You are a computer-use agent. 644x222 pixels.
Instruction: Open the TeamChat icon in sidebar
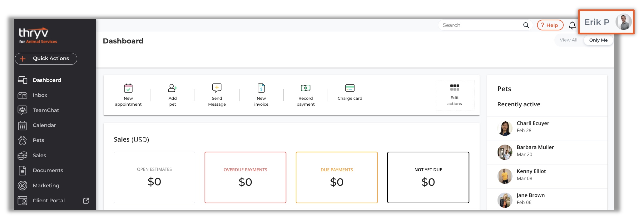22,110
